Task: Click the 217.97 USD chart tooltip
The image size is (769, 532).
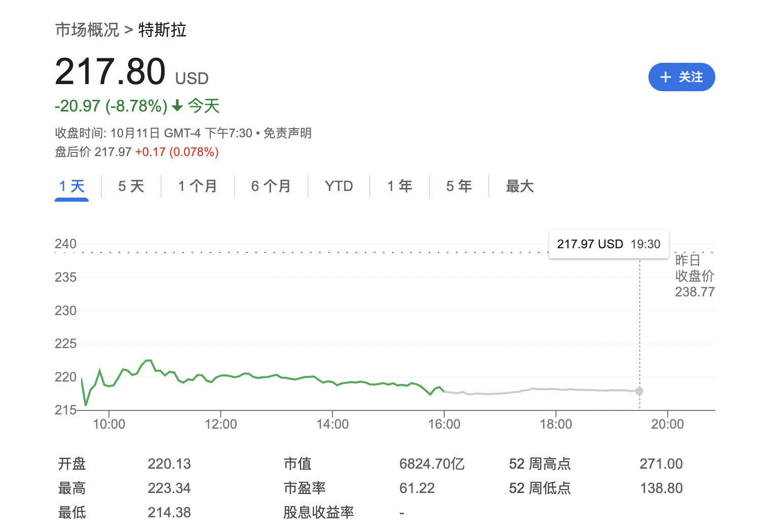Action: (x=608, y=244)
